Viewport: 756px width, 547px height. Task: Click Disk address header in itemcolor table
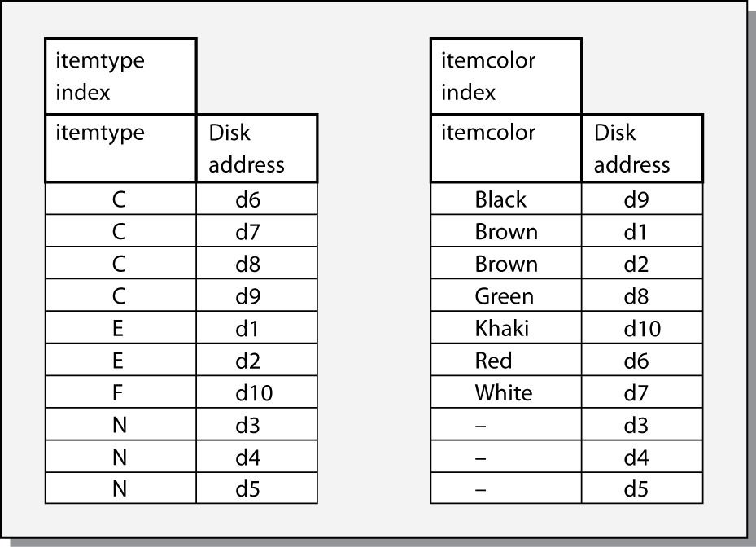click(642, 147)
